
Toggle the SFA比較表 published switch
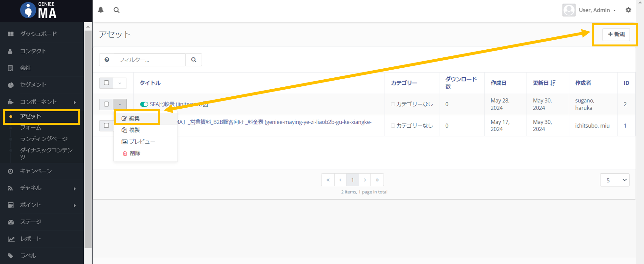pyautogui.click(x=144, y=104)
